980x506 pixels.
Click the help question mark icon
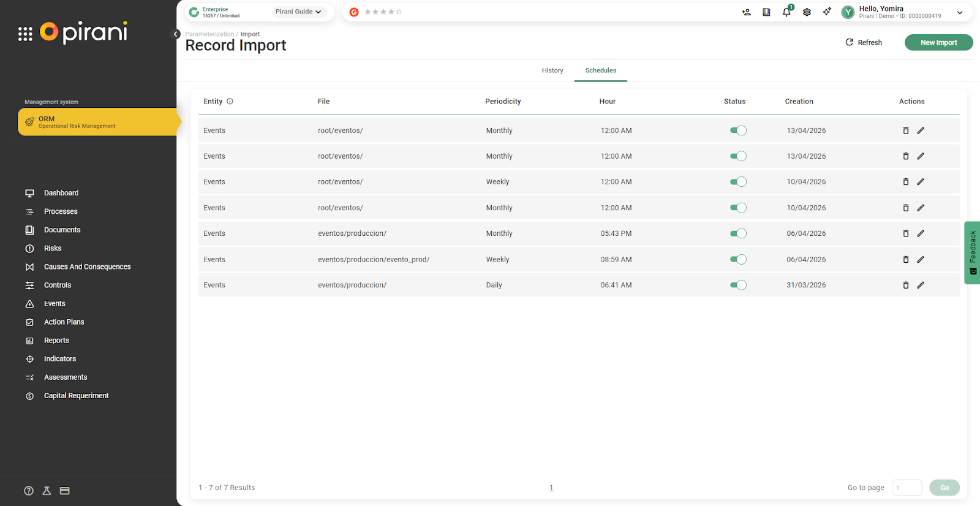[29, 491]
